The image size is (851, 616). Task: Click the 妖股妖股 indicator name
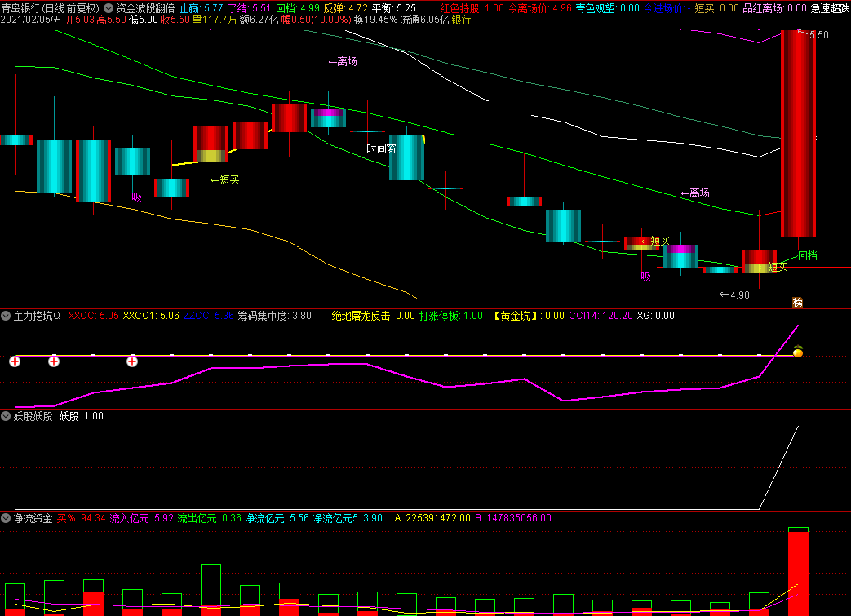click(x=33, y=416)
